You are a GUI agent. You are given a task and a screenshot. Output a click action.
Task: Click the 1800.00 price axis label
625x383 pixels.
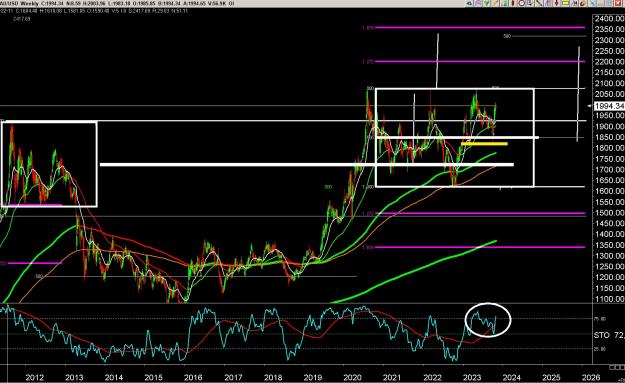point(609,148)
